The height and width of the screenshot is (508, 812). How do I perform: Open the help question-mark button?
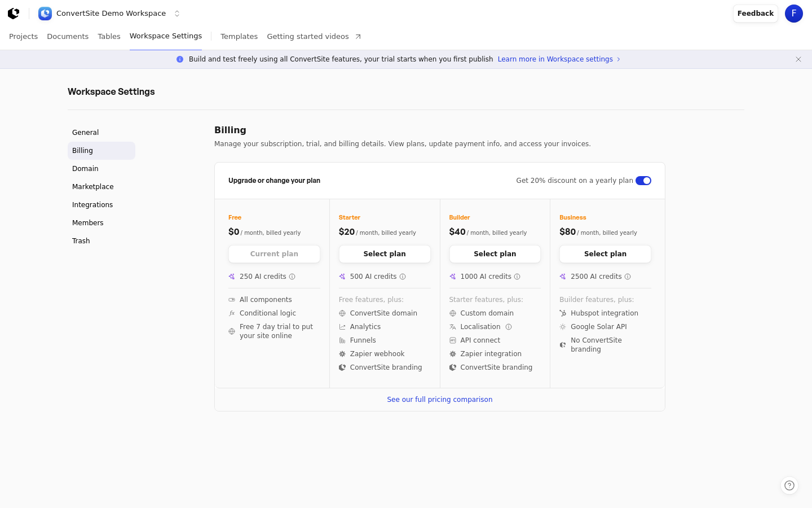pos(789,485)
